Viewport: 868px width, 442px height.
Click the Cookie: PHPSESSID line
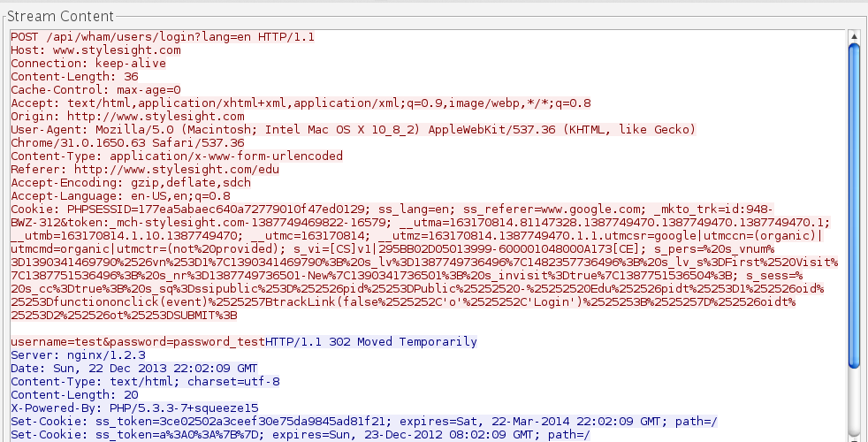pyautogui.click(x=392, y=210)
